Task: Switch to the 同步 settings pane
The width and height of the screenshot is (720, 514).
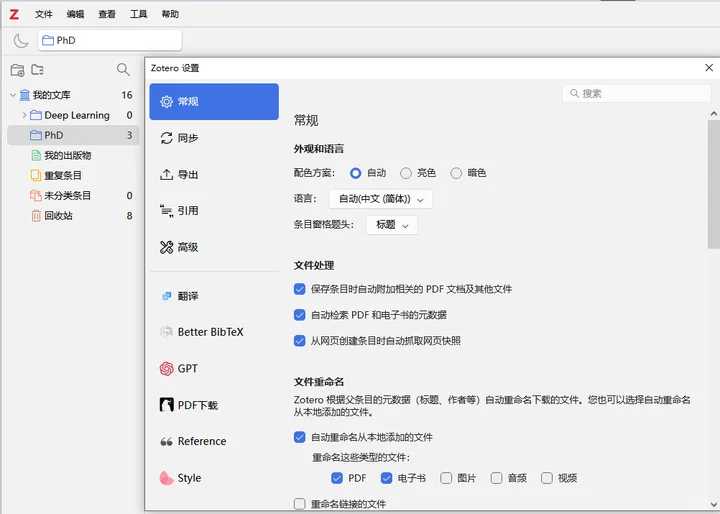Action: click(214, 138)
